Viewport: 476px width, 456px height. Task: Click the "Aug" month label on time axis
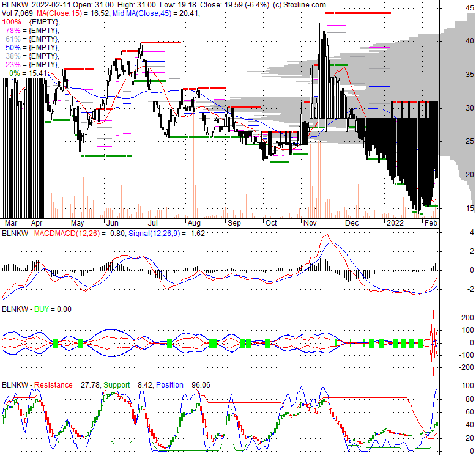click(x=195, y=223)
